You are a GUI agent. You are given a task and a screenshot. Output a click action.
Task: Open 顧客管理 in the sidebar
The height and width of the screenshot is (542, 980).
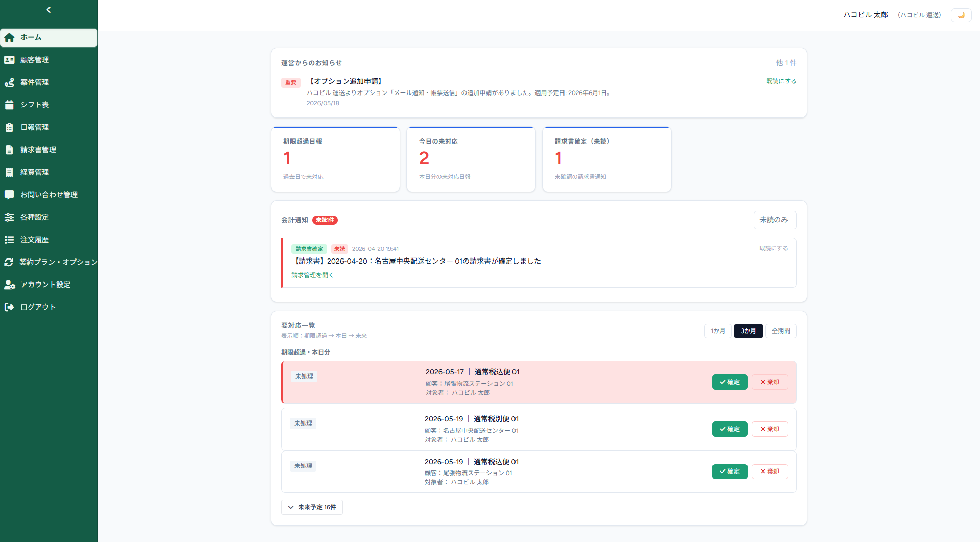coord(49,60)
